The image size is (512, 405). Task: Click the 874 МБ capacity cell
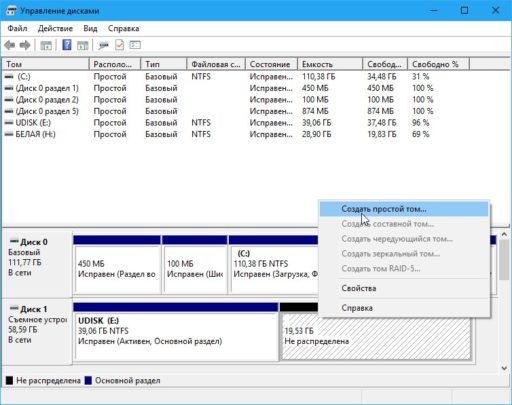(315, 111)
